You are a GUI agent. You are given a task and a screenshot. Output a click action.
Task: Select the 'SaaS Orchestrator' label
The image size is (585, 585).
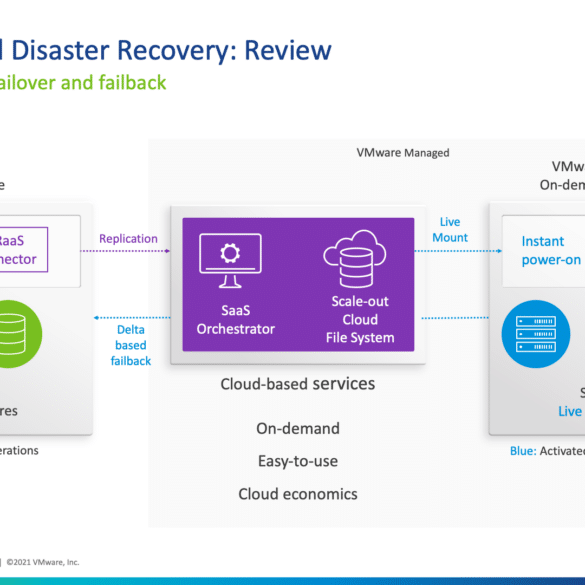[x=236, y=320]
